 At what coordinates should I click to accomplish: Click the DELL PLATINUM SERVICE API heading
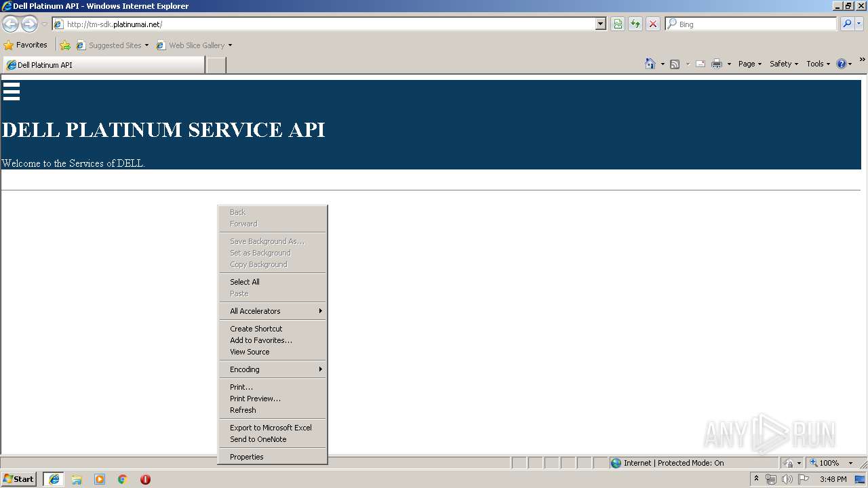pyautogui.click(x=163, y=129)
